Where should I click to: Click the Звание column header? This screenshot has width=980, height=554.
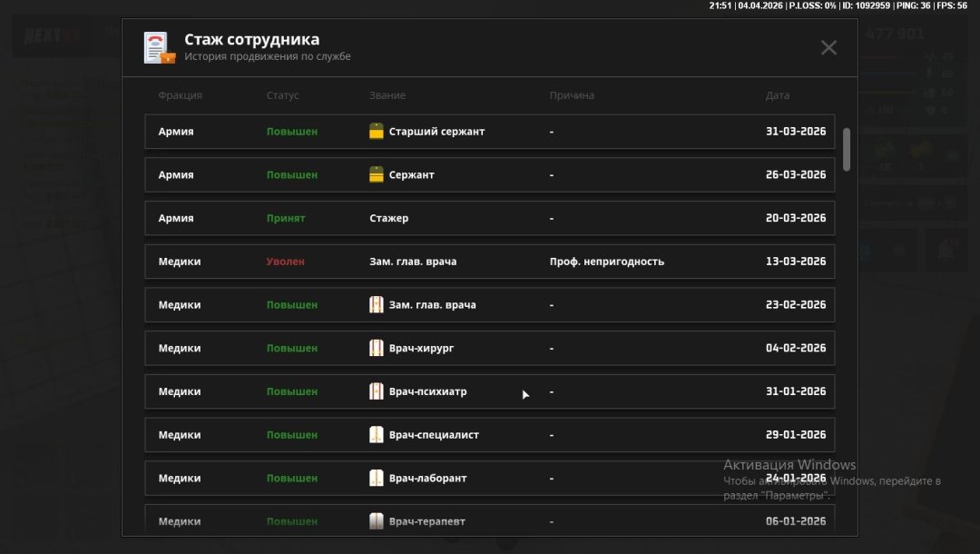387,95
